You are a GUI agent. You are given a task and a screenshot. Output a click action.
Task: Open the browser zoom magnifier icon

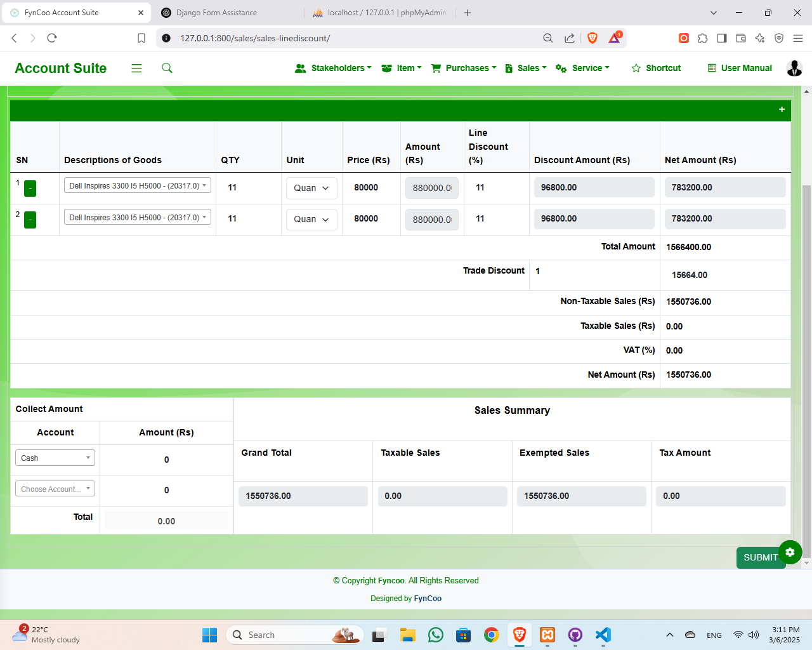(x=548, y=38)
